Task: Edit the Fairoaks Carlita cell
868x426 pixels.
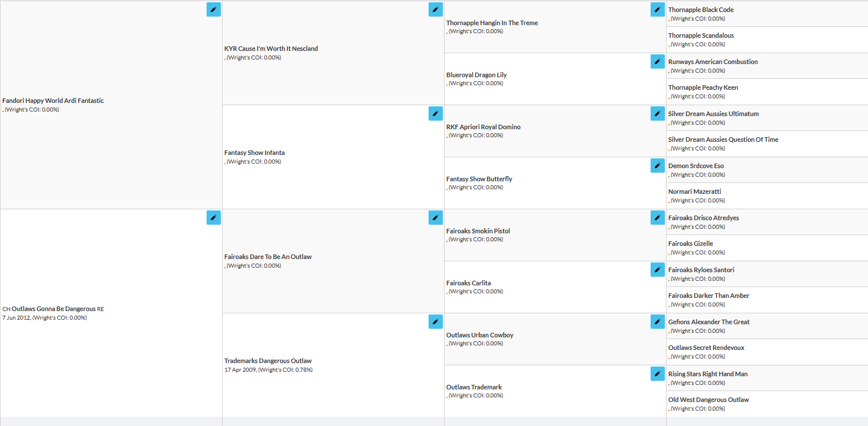Action: 657,269
